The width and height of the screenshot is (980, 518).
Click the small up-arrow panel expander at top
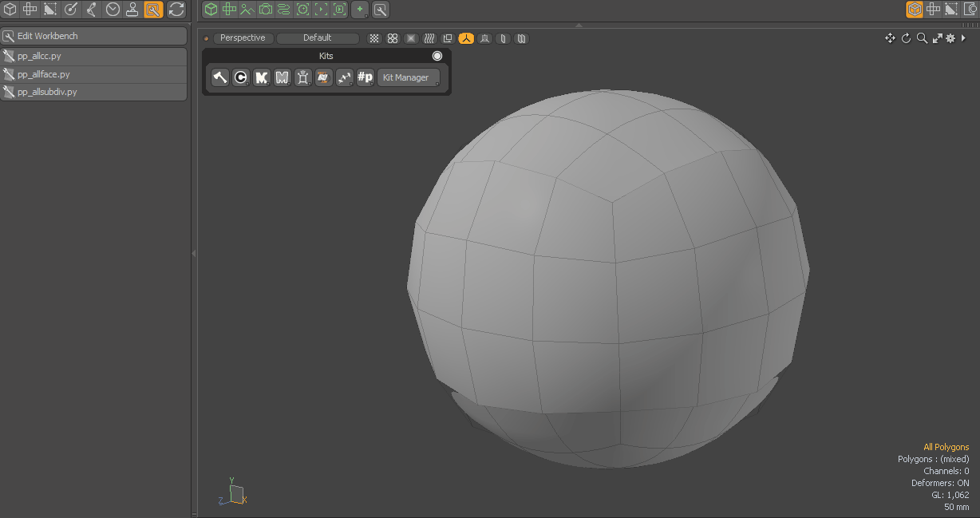click(579, 26)
